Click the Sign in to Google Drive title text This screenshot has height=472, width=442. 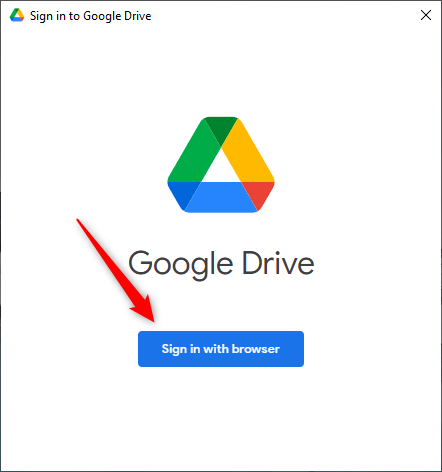(90, 16)
